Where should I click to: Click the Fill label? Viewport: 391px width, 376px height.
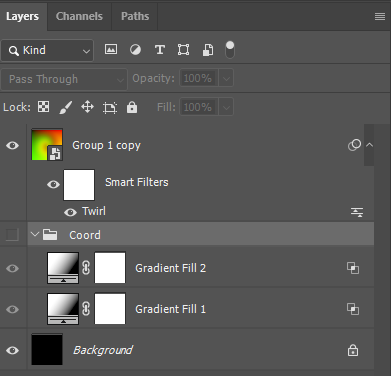pyautogui.click(x=166, y=107)
